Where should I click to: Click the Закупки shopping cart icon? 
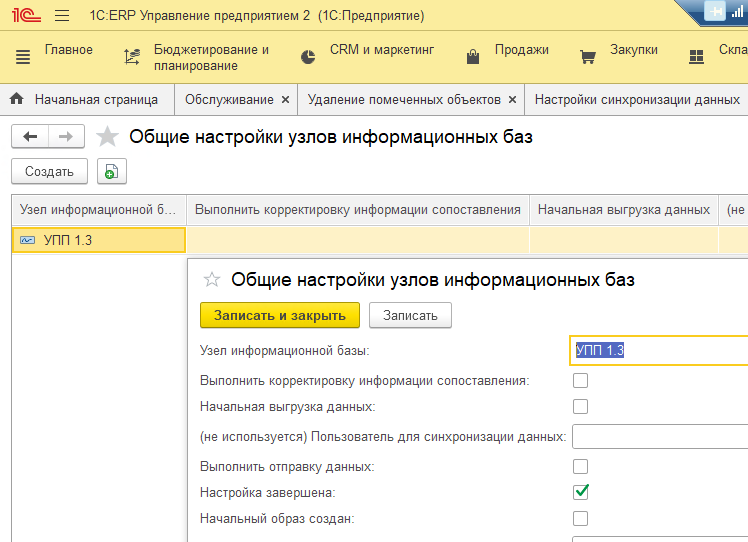(x=588, y=57)
